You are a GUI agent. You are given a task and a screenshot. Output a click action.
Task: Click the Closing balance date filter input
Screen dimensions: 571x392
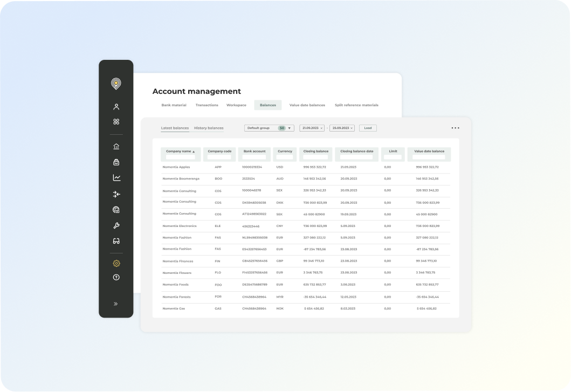[x=356, y=157]
